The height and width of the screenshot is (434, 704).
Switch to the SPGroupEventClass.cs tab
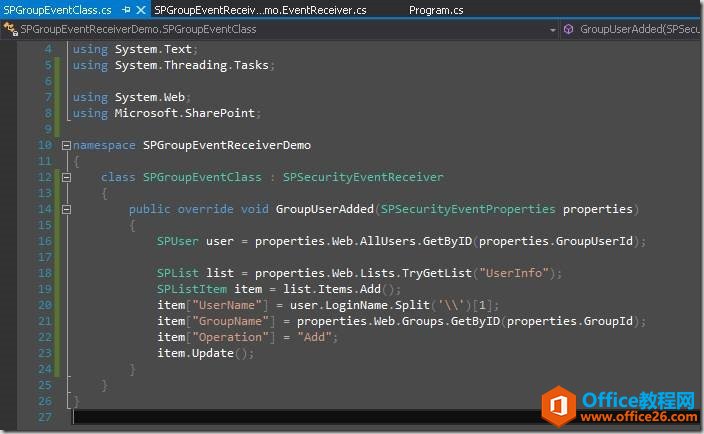pyautogui.click(x=57, y=10)
